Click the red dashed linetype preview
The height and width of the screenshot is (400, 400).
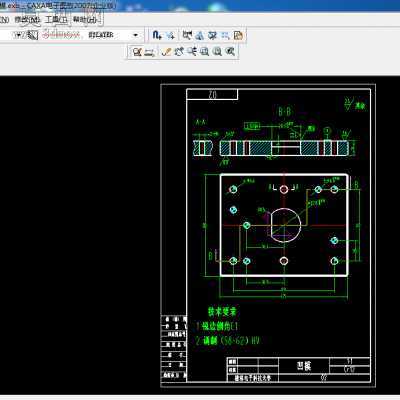(x=61, y=35)
